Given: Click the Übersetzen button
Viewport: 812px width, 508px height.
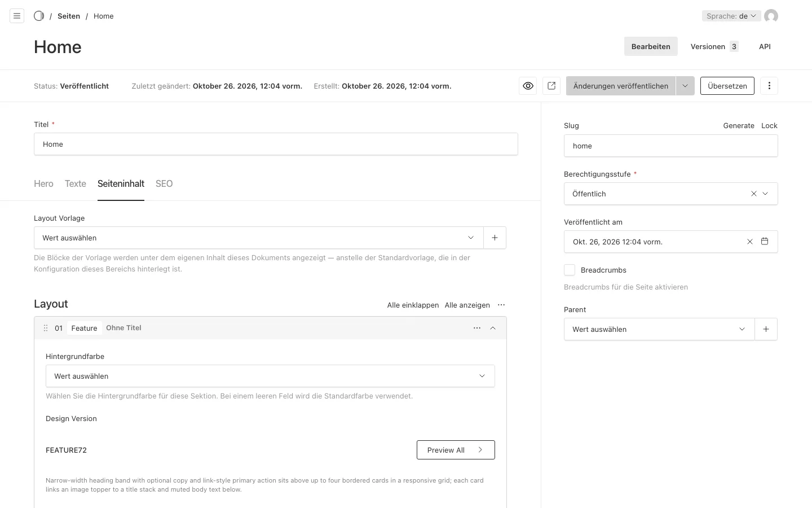Looking at the screenshot, I should click(727, 86).
